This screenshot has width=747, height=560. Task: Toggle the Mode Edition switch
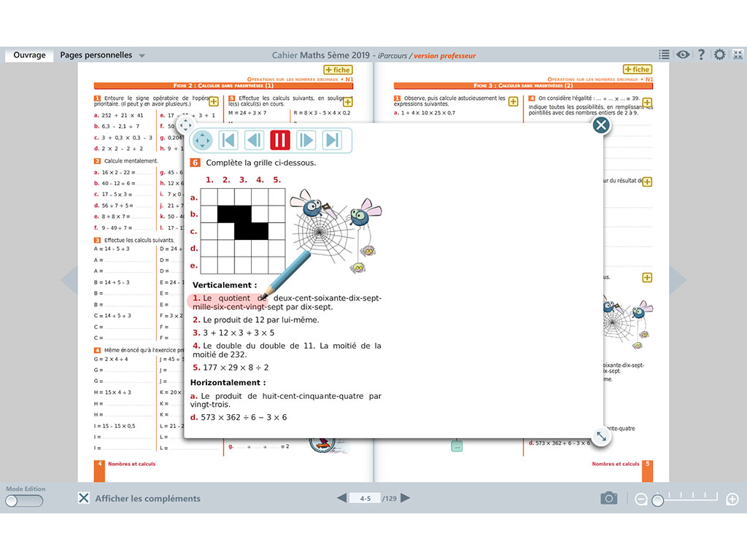click(24, 501)
